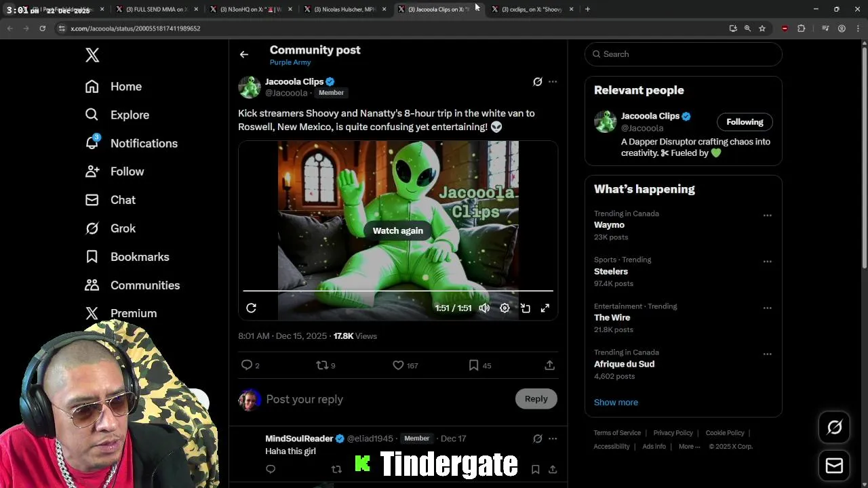Share Jacooola's post via share icon
The width and height of the screenshot is (868, 488).
550,365
